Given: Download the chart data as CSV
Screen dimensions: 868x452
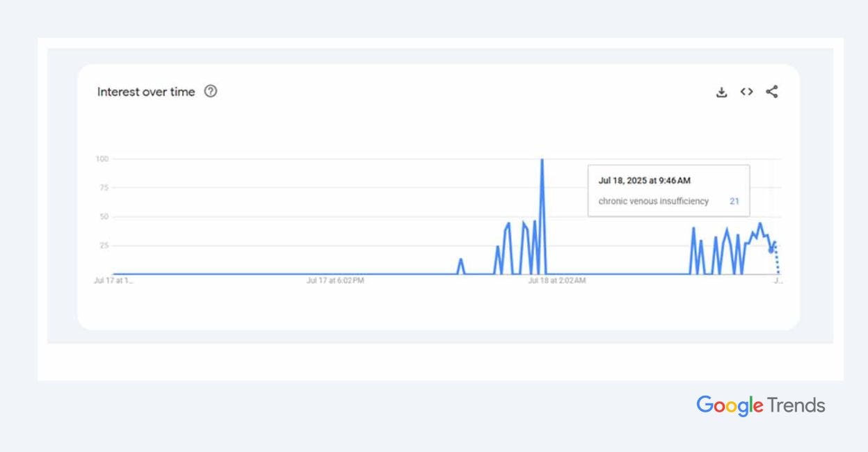Looking at the screenshot, I should [722, 92].
